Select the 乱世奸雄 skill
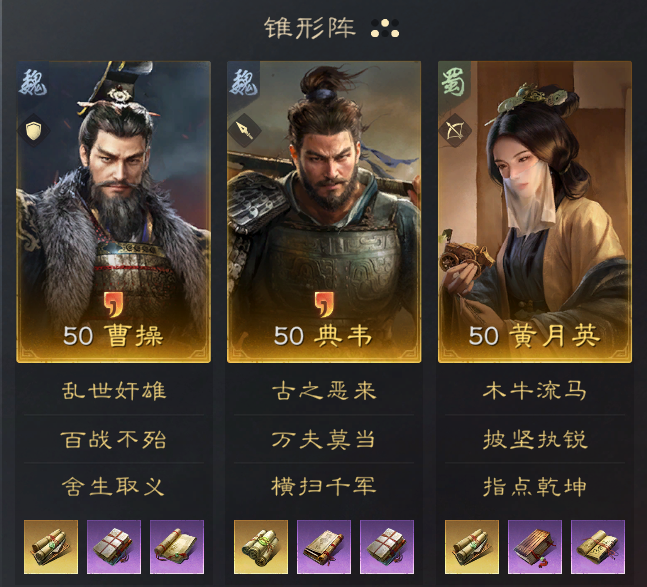 114,391
